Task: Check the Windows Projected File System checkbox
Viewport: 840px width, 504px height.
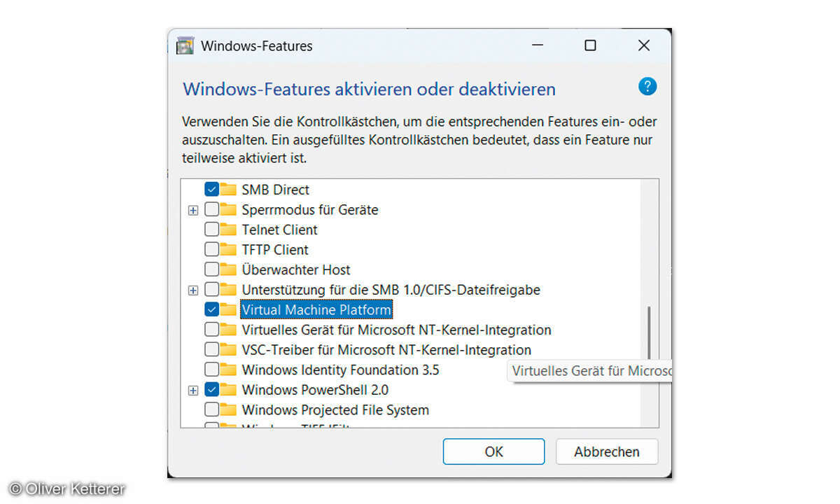Action: 211,410
